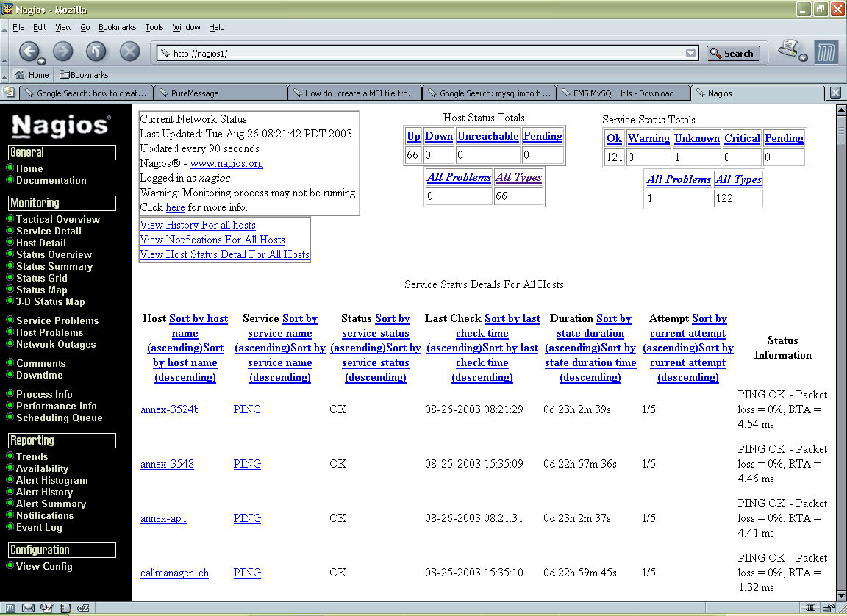847x616 pixels.
Task: Click the vertical scrollbar thumb
Action: pyautogui.click(x=841, y=130)
